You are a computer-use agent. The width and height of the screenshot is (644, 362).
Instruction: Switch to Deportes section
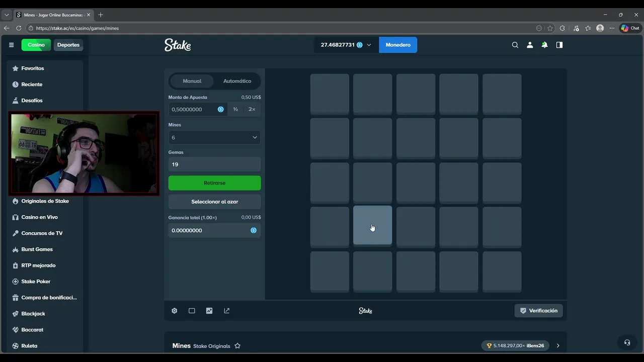[68, 45]
